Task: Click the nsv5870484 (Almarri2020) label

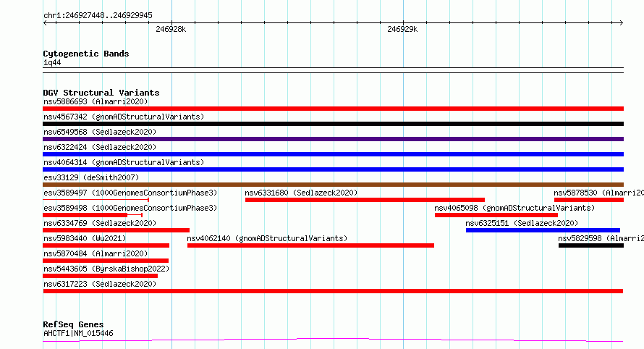Action: point(96,253)
